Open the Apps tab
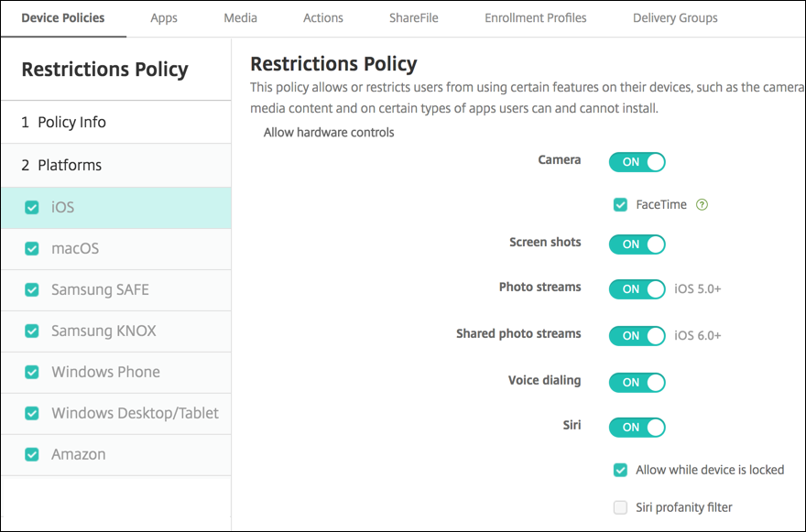Viewport: 806px width, 532px height. pos(164,17)
